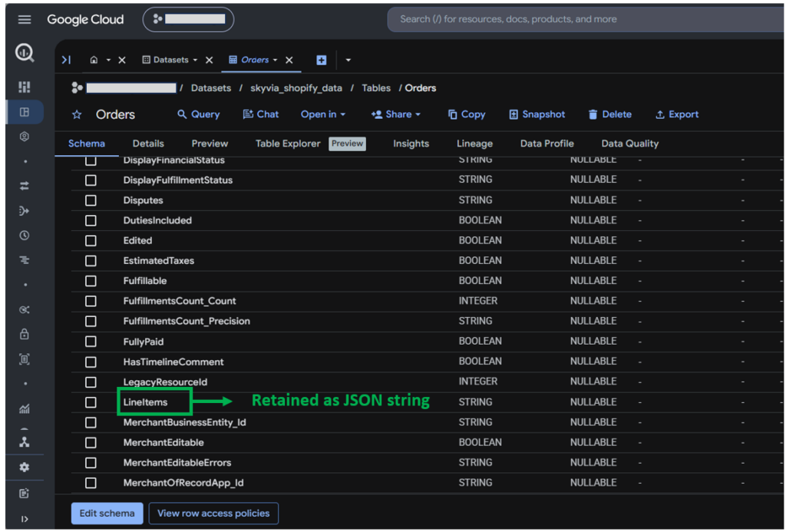The image size is (786, 532).
Task: Open the Table Explorer tab
Action: pyautogui.click(x=288, y=144)
